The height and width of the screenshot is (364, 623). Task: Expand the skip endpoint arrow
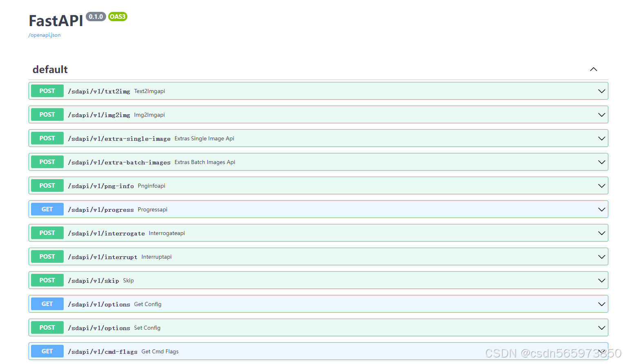601,280
